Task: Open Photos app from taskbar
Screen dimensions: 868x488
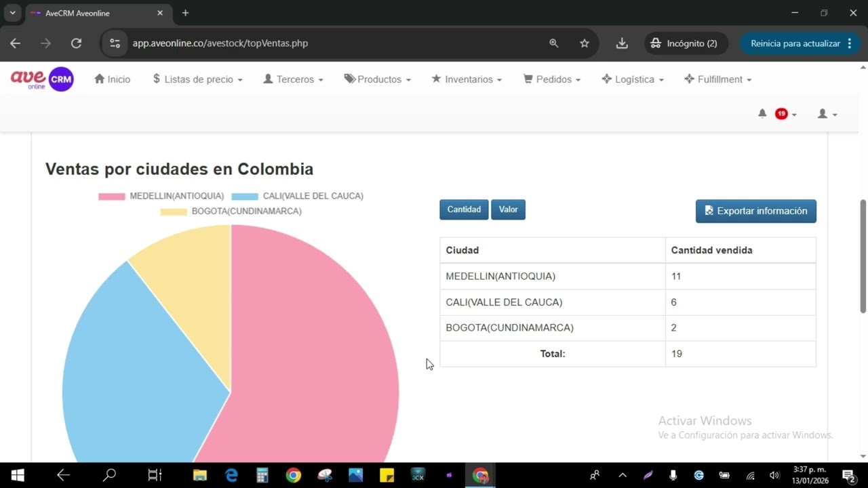Action: click(x=356, y=475)
